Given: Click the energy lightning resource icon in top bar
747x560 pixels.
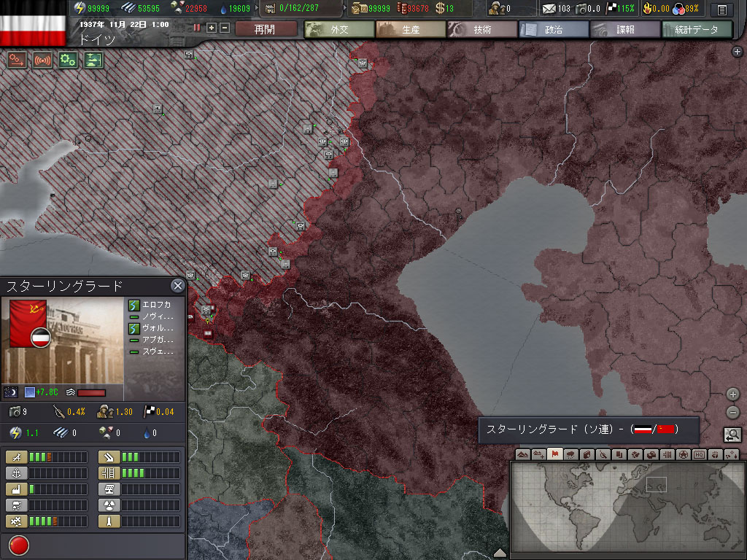Looking at the screenshot, I should (x=80, y=8).
